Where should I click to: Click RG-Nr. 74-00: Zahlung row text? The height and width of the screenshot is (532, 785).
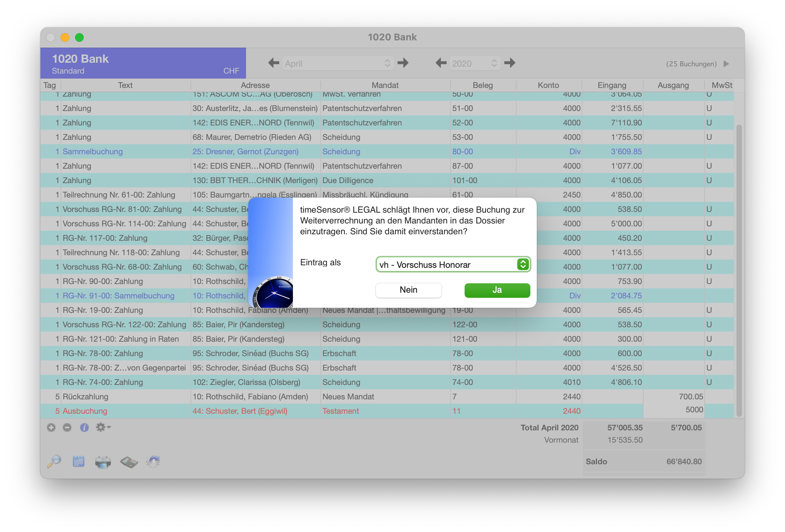tap(103, 382)
